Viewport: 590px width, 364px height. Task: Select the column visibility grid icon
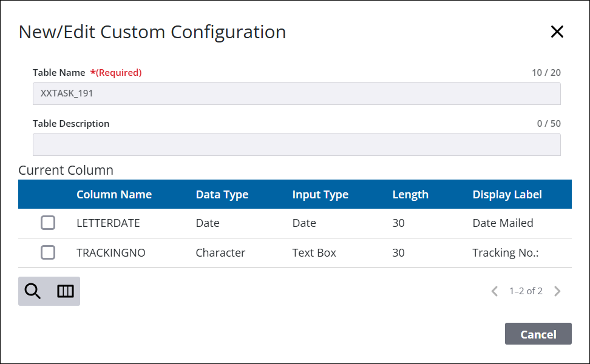(64, 291)
